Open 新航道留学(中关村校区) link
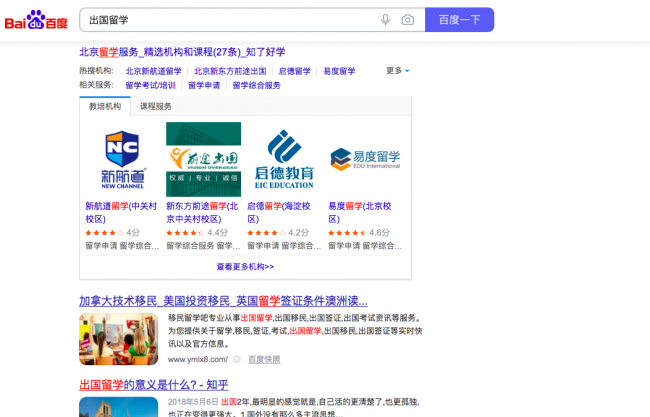This screenshot has height=417, width=650. 121,212
